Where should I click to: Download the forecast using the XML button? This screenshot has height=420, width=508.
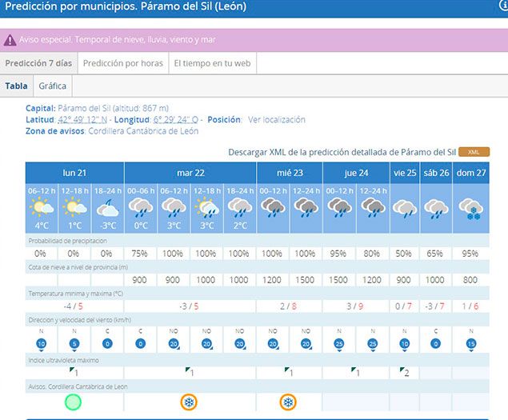pos(474,151)
